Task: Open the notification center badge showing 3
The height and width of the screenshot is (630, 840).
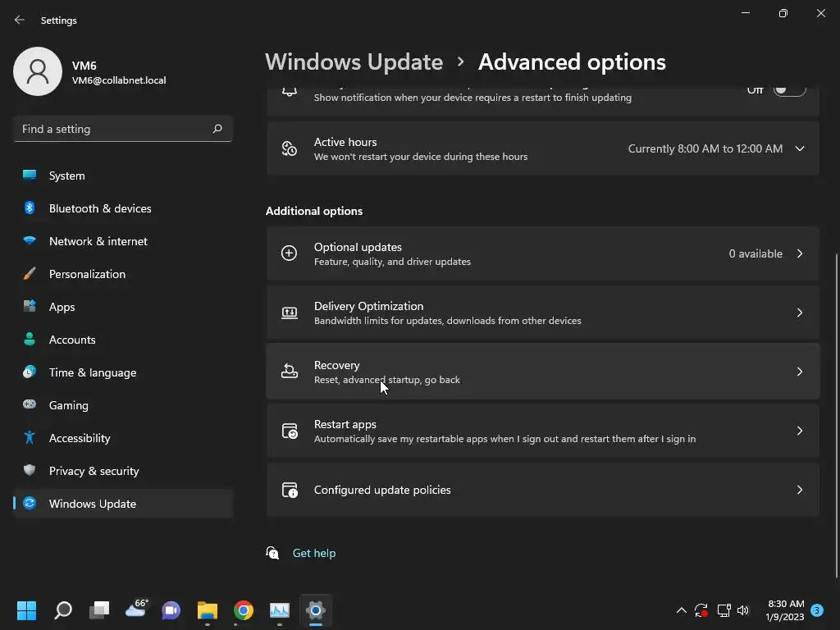Action: pos(817,610)
